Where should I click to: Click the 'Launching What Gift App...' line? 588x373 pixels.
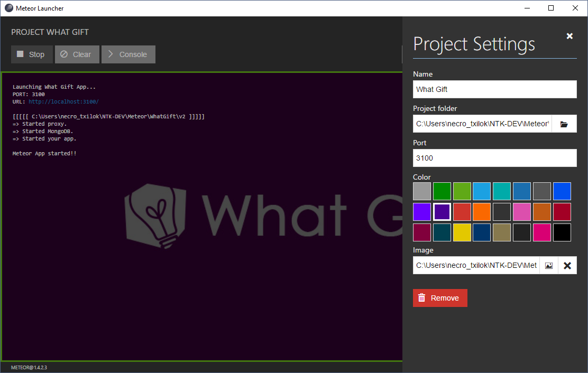tap(54, 87)
